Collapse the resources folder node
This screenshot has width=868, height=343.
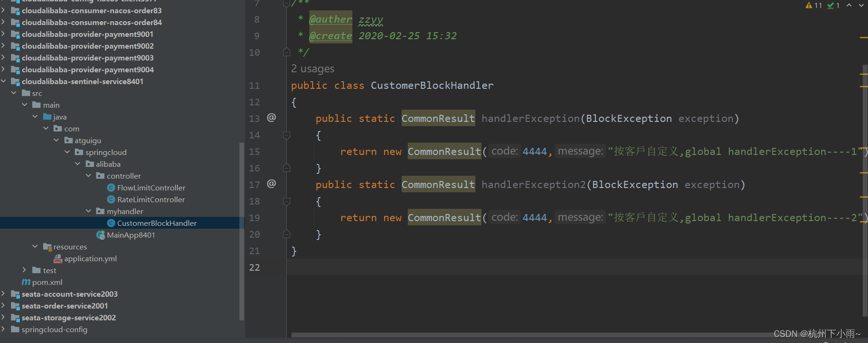[x=35, y=247]
